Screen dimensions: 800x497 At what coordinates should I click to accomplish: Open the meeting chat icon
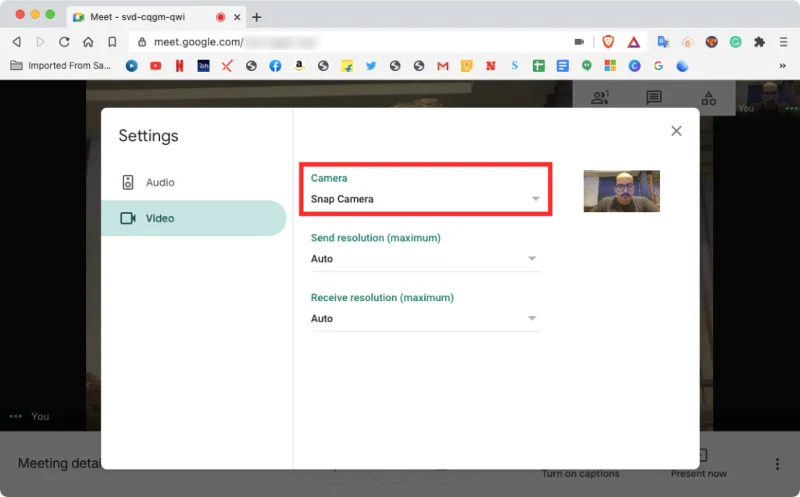pos(654,98)
